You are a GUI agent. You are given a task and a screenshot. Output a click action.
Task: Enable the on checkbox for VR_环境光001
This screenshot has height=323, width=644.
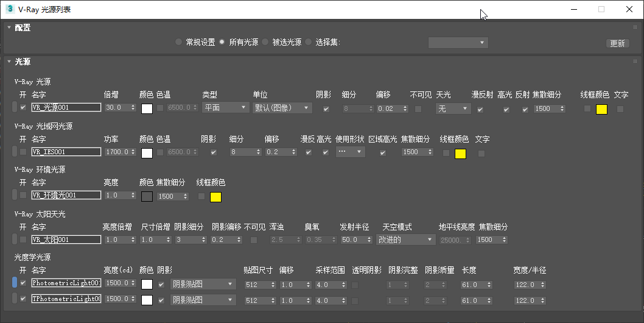coord(23,195)
